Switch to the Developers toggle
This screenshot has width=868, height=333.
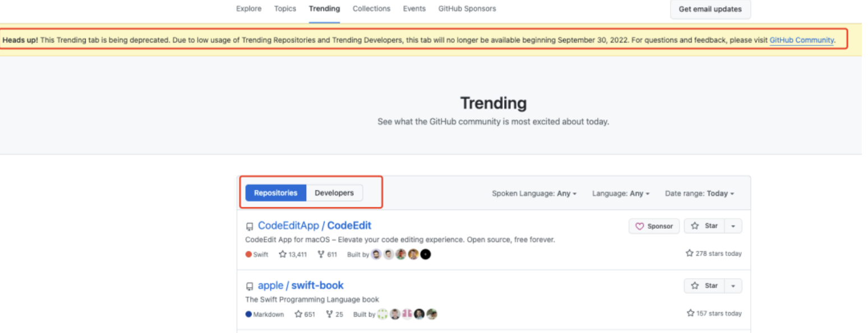(x=334, y=193)
